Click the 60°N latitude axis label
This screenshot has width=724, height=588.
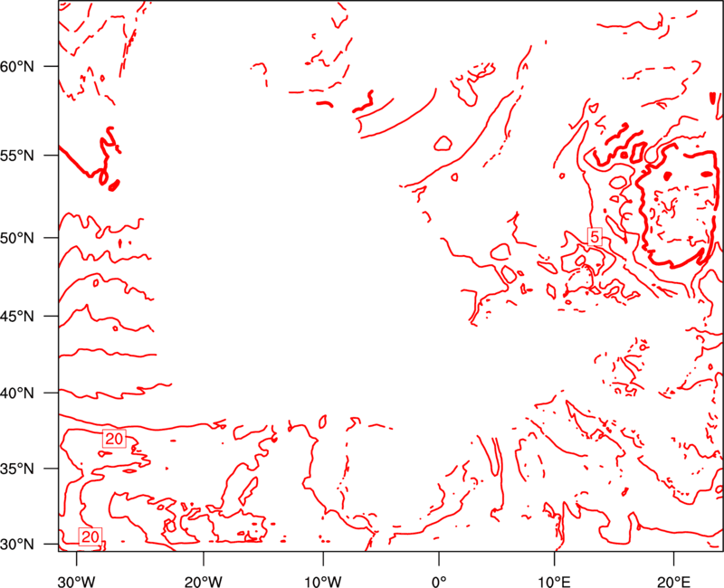(x=17, y=66)
